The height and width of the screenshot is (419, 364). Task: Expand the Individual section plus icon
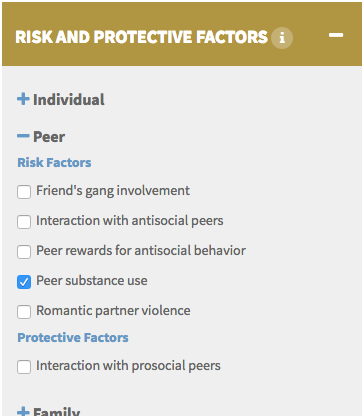click(x=23, y=99)
